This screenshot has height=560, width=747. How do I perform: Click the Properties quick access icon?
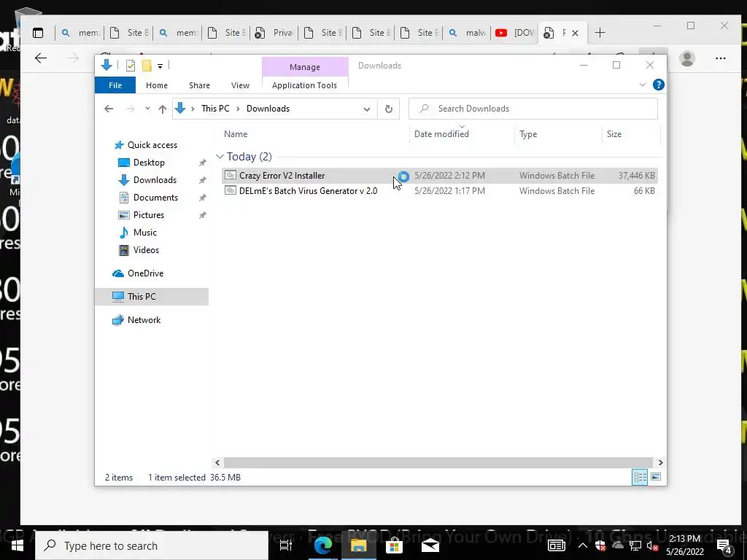coord(130,66)
